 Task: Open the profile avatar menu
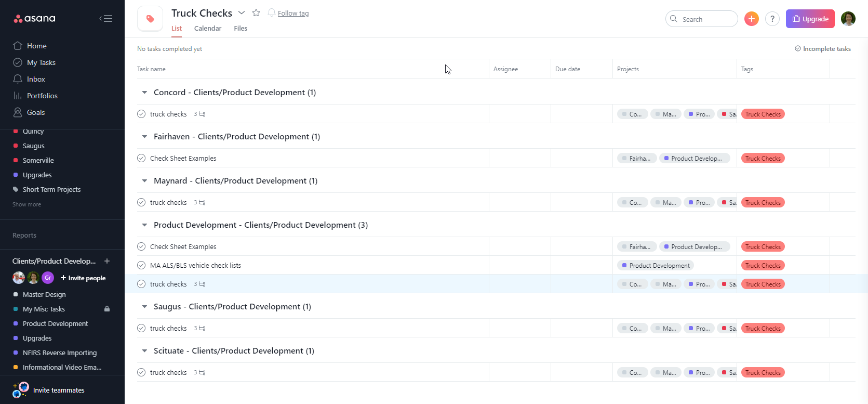tap(848, 19)
